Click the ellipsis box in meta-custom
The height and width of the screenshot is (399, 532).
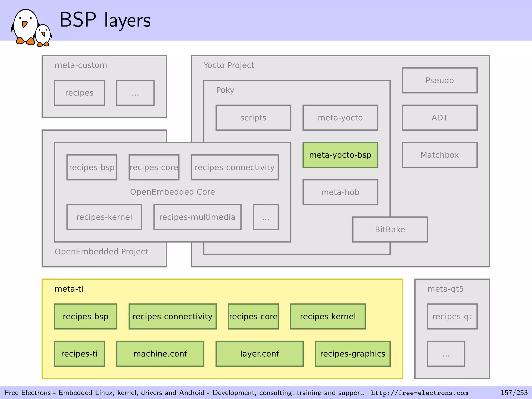pos(135,93)
